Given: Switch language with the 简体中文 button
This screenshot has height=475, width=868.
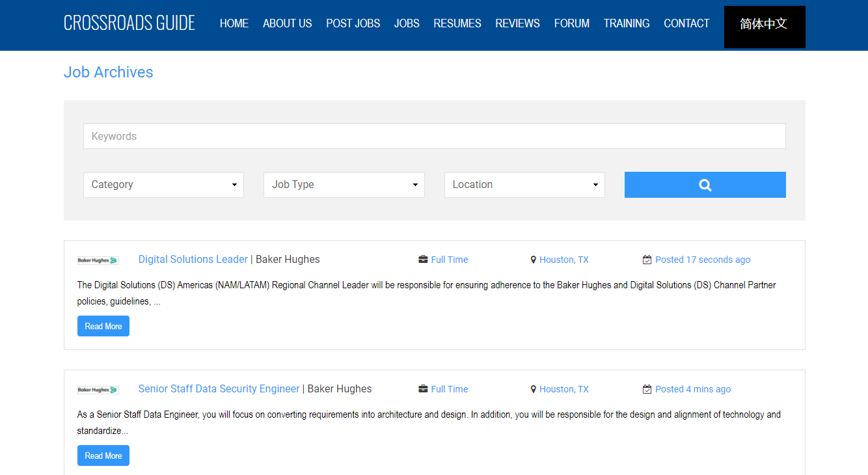Looking at the screenshot, I should click(x=765, y=27).
